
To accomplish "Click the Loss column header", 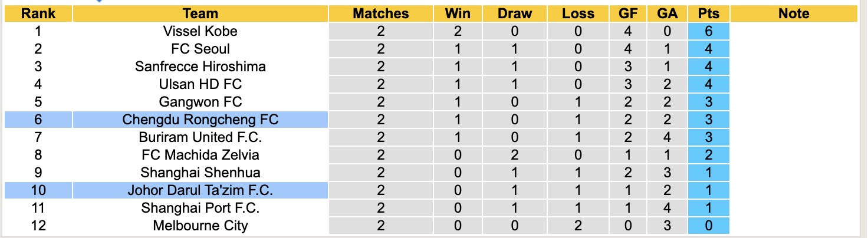I will [578, 14].
